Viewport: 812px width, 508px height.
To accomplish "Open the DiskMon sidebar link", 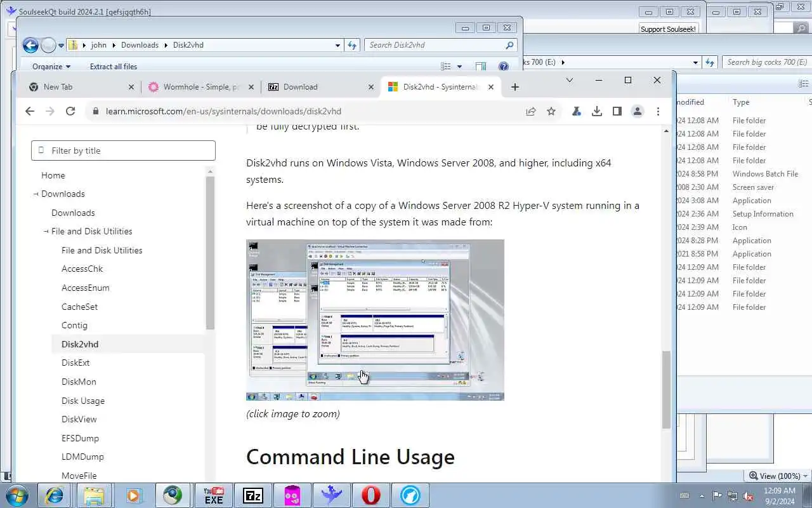I will pyautogui.click(x=79, y=382).
